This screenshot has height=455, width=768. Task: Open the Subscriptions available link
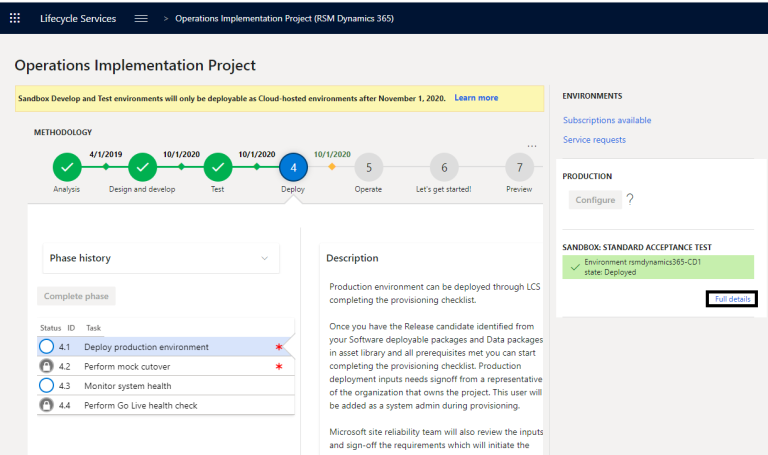607,120
